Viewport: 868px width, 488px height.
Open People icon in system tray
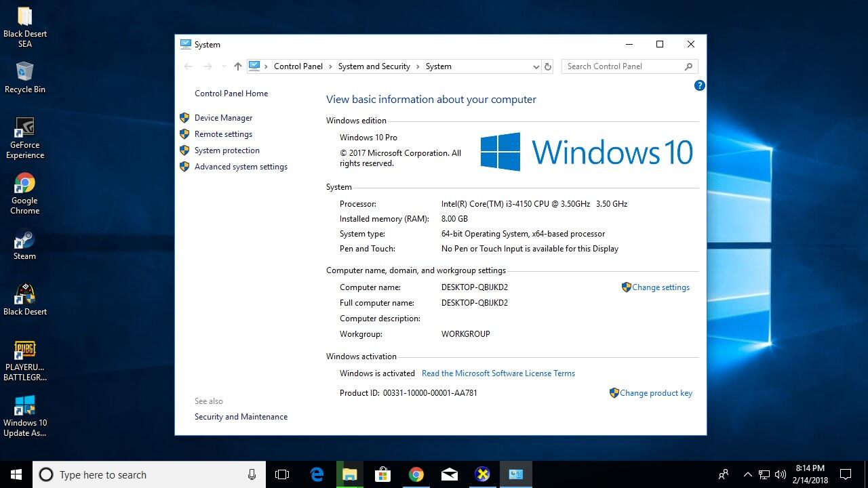point(724,474)
